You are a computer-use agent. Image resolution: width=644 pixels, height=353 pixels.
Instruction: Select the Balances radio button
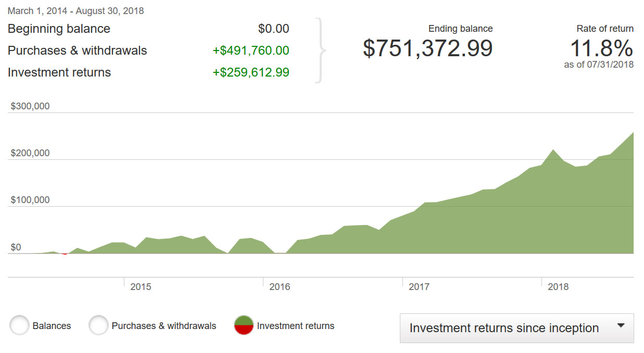(x=19, y=326)
